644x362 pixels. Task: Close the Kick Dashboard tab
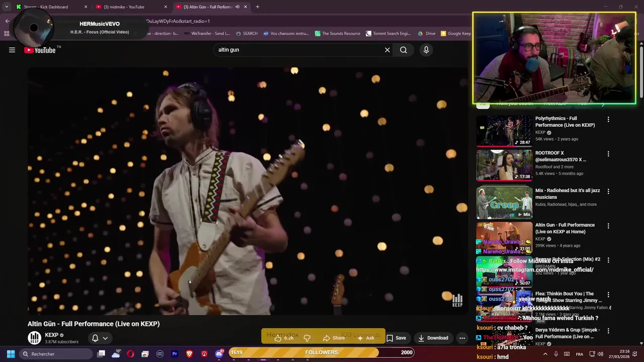(86, 7)
